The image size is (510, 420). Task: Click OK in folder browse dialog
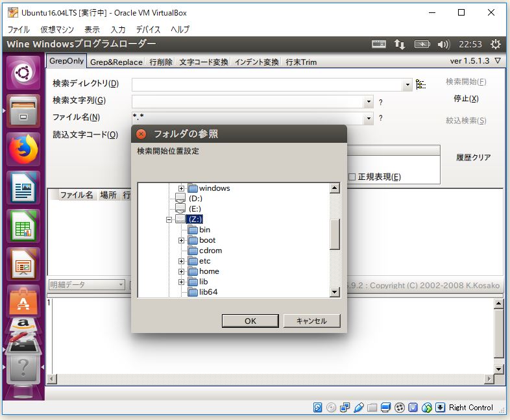pyautogui.click(x=250, y=321)
